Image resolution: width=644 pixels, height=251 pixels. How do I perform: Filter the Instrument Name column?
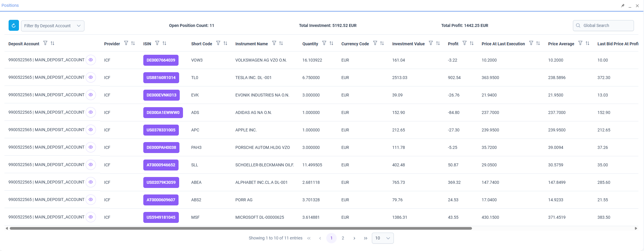(x=274, y=43)
